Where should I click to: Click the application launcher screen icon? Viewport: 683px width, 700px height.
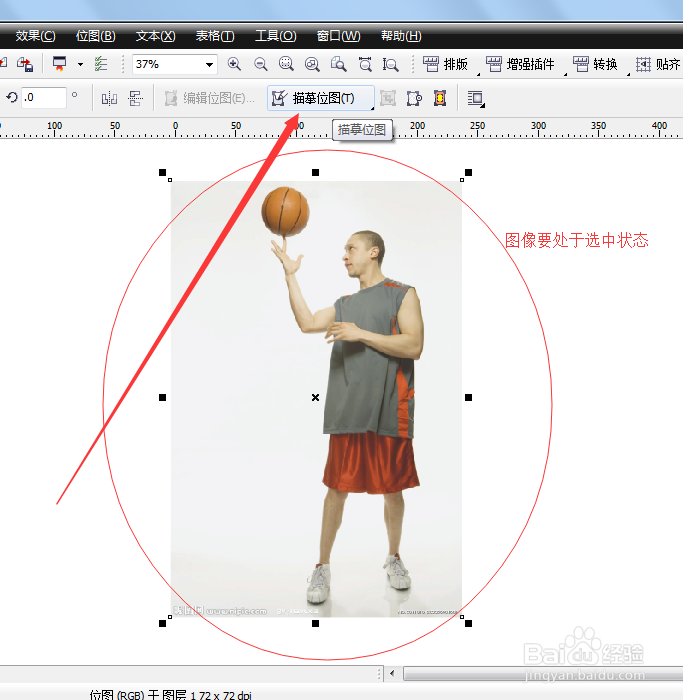pyautogui.click(x=59, y=64)
